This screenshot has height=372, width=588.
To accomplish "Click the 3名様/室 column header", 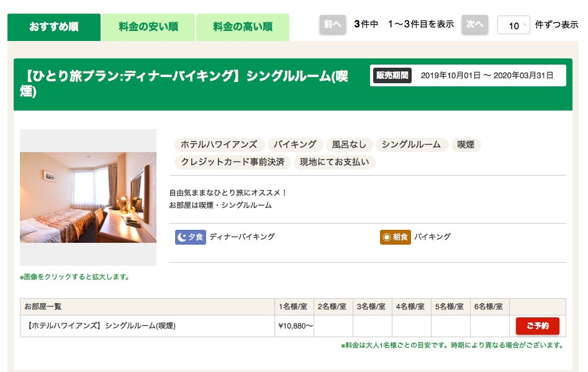I will [373, 307].
